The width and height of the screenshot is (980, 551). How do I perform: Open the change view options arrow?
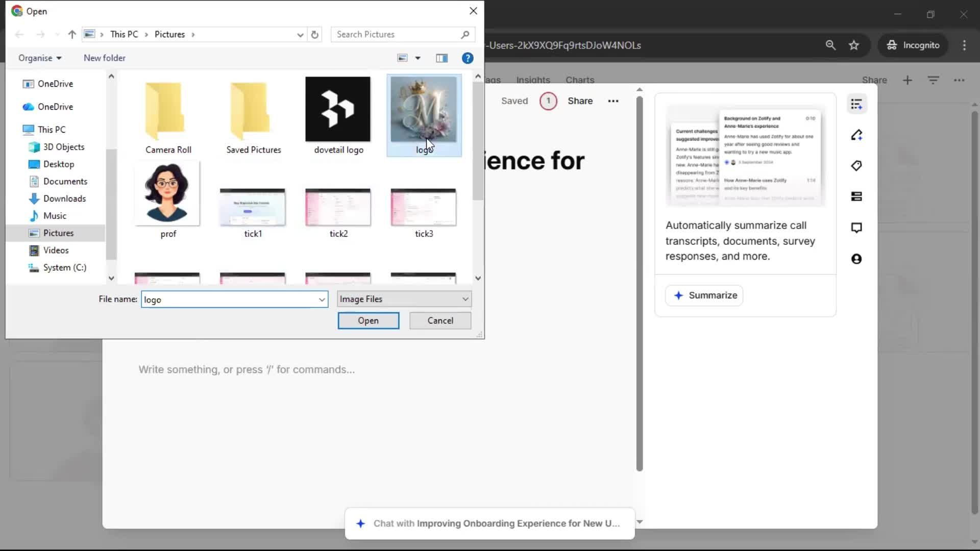(x=418, y=58)
